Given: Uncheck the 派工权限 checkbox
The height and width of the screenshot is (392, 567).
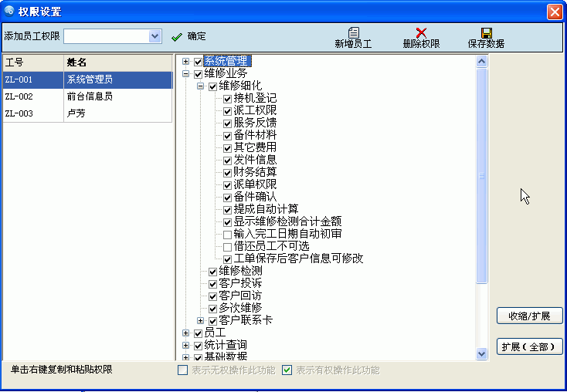Looking at the screenshot, I should 227,111.
